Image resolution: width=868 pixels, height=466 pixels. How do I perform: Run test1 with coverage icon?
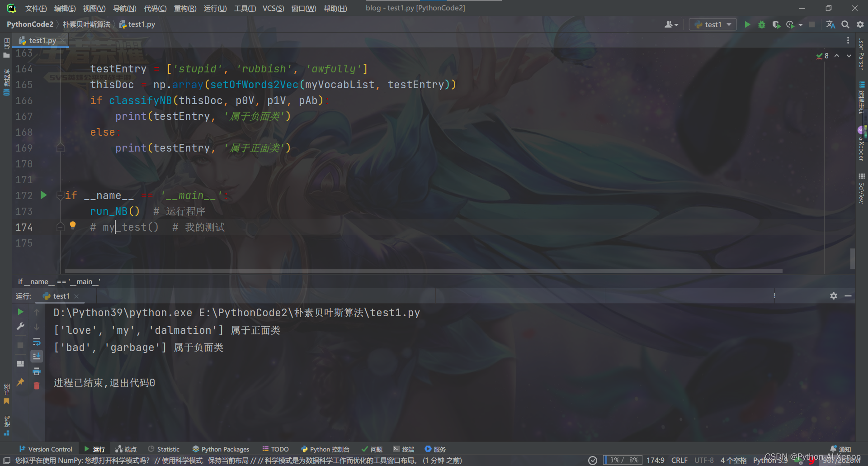coord(776,24)
